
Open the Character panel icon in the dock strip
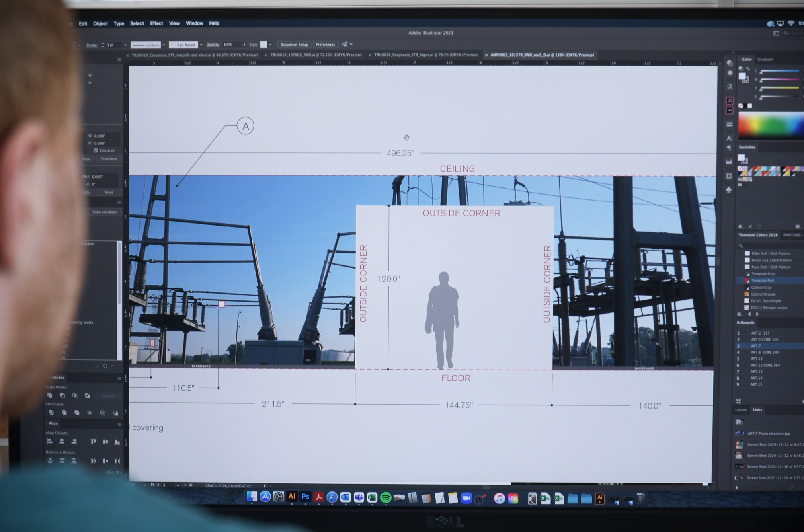point(729,138)
